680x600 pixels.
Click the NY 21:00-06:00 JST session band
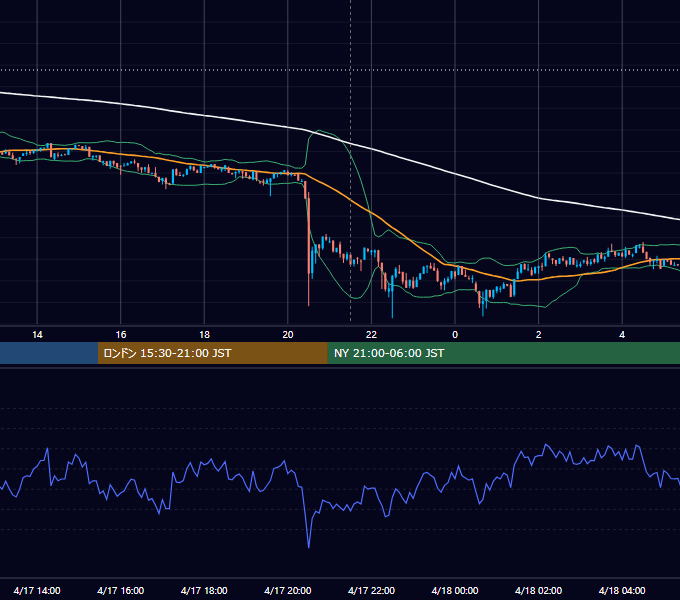pos(503,353)
